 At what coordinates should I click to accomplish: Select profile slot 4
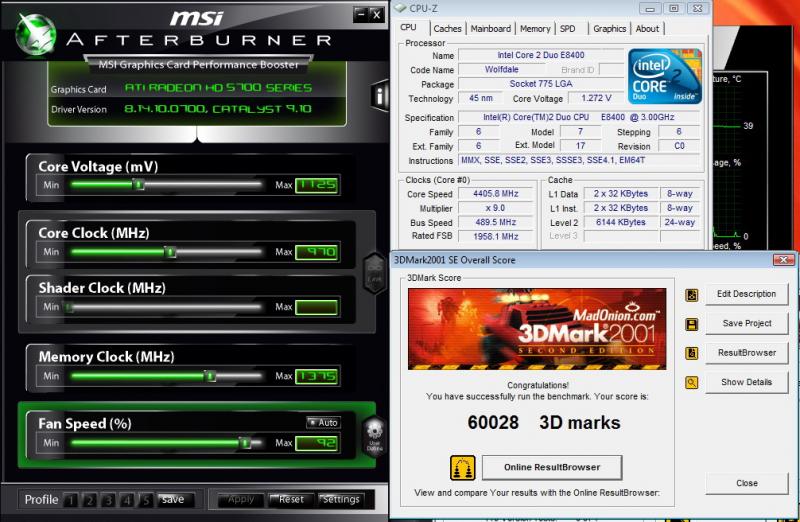pyautogui.click(x=127, y=500)
